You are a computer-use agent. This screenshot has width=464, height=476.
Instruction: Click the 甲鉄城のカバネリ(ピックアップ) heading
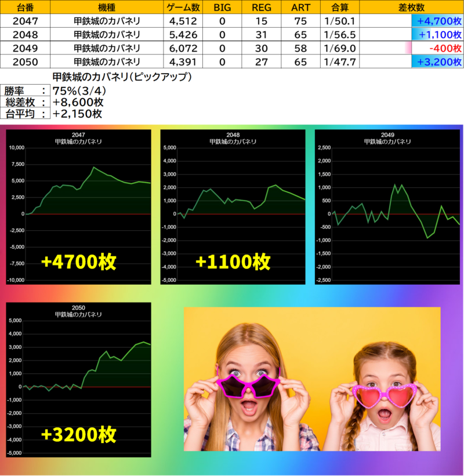[x=122, y=77]
